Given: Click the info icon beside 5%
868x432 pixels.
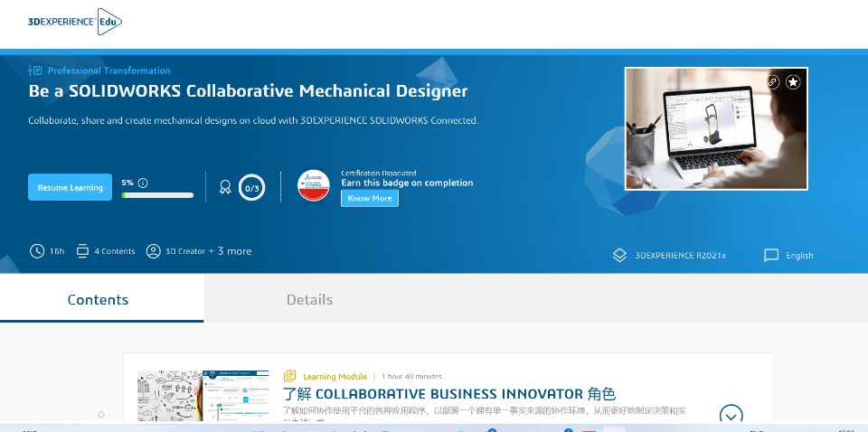Looking at the screenshot, I should [x=143, y=183].
